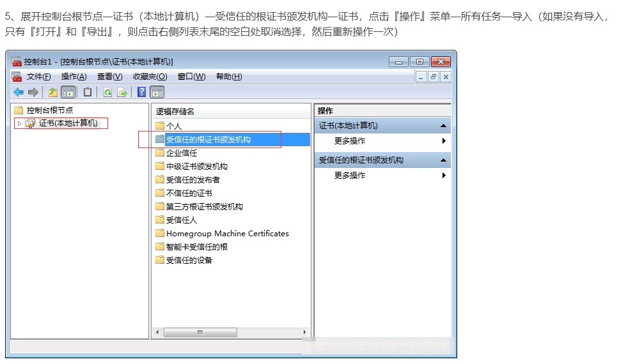The image size is (619, 364).
Task: Click the clipboard Paste toolbar icon
Action: pos(88,92)
